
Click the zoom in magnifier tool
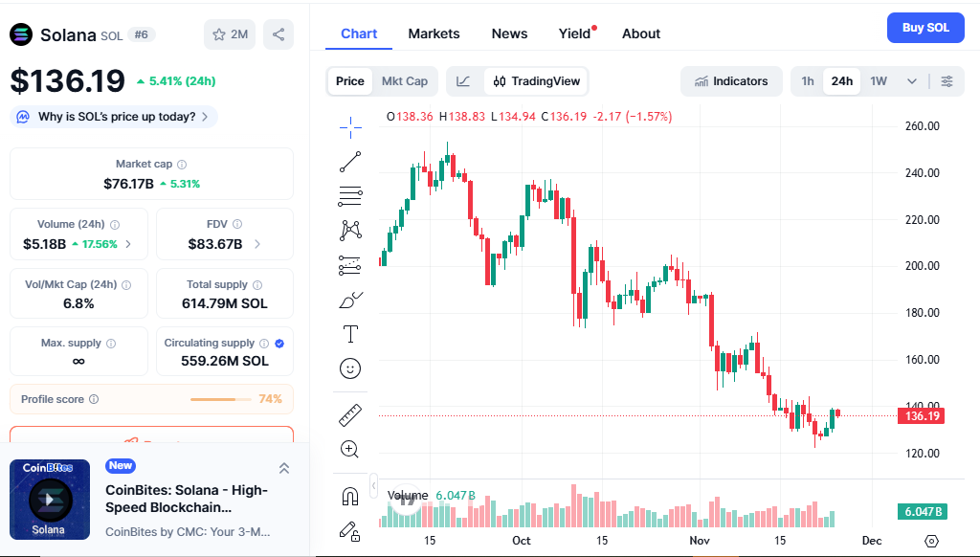click(x=350, y=449)
